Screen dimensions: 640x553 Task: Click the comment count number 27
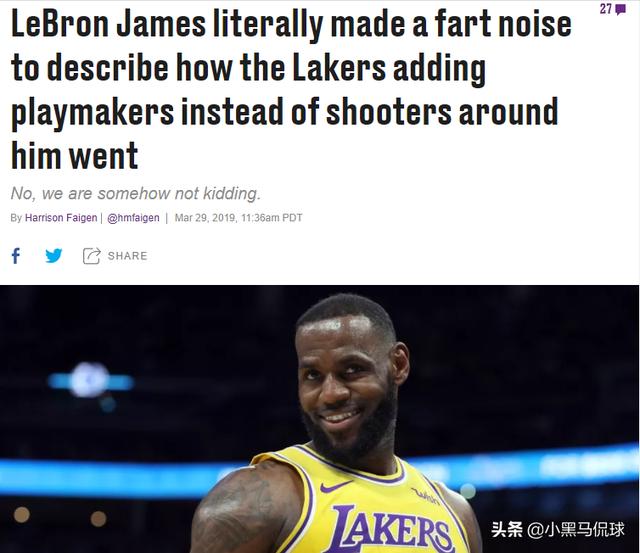tap(607, 9)
